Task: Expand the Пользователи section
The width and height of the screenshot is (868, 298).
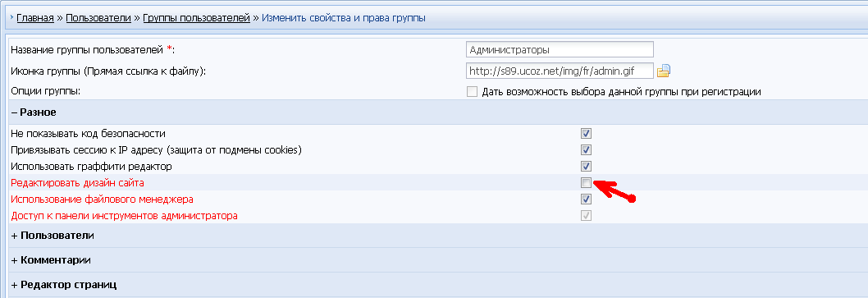Action: coord(52,236)
